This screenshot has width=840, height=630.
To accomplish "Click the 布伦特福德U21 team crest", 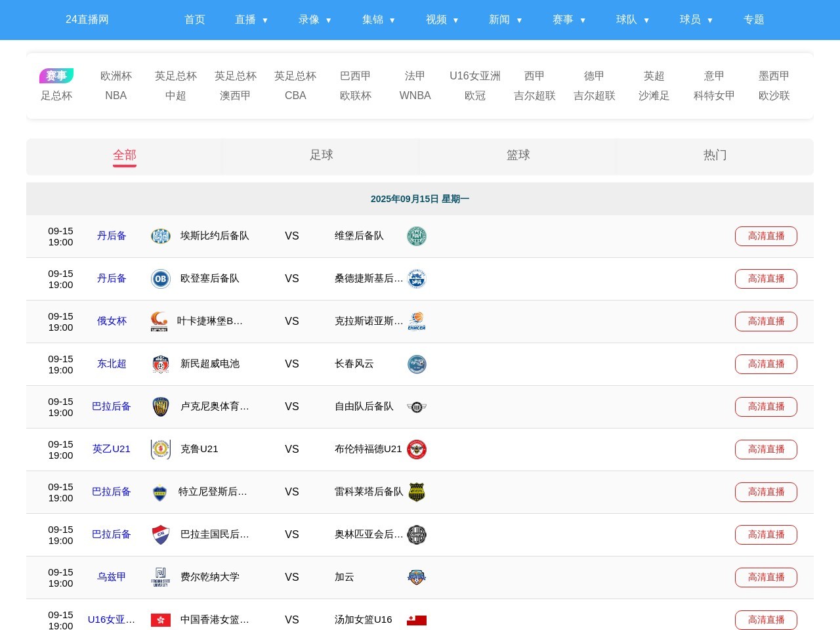I will point(417,450).
